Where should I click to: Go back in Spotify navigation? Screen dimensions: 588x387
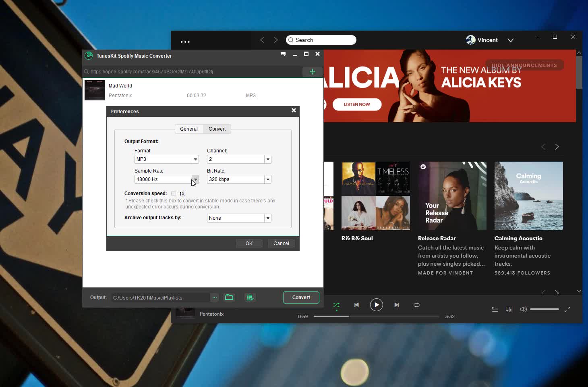262,40
